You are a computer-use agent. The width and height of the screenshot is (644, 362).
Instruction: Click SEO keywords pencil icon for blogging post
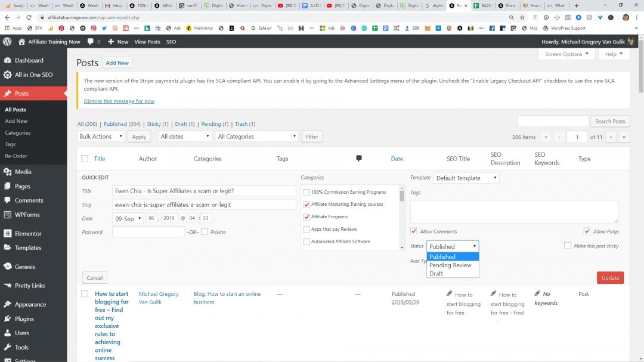pos(537,293)
